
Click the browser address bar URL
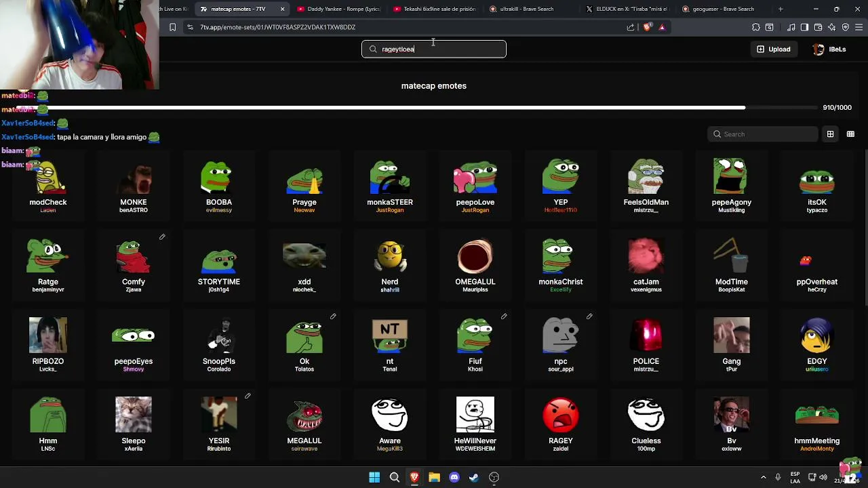[277, 27]
